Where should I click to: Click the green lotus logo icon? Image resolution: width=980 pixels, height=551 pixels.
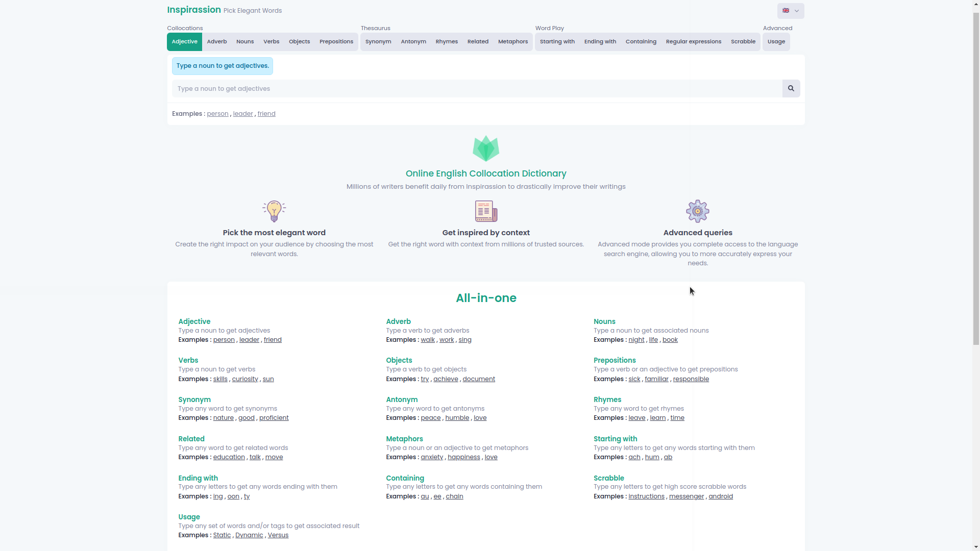[486, 148]
